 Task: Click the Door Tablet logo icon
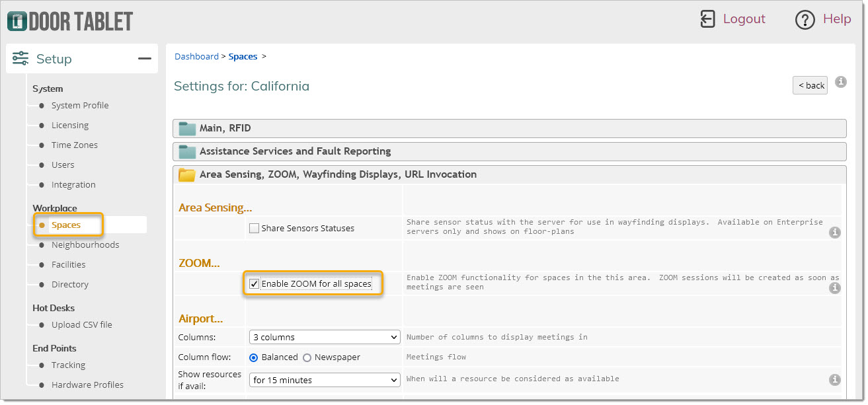17,21
